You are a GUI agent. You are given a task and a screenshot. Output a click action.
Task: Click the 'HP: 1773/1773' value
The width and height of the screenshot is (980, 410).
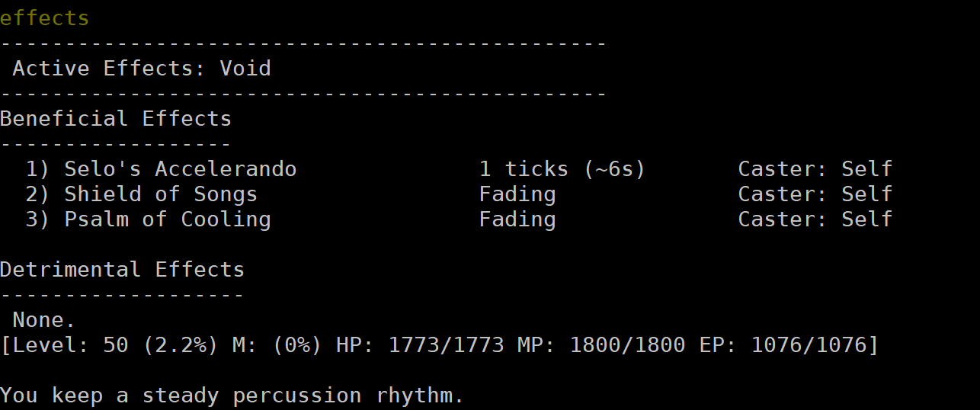coord(420,345)
